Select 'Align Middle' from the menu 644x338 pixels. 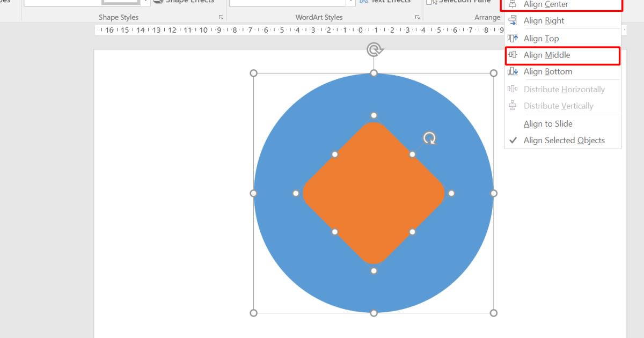[x=546, y=55]
